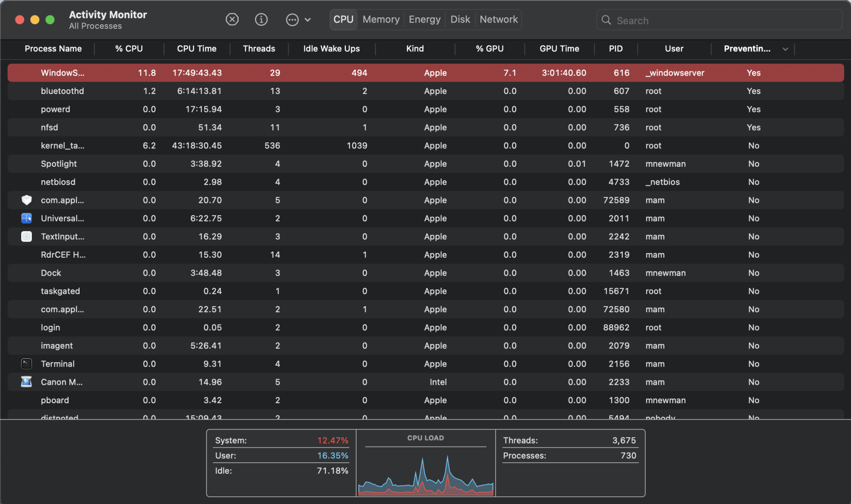
Task: Click the Activity Monitor window title
Action: (108, 14)
